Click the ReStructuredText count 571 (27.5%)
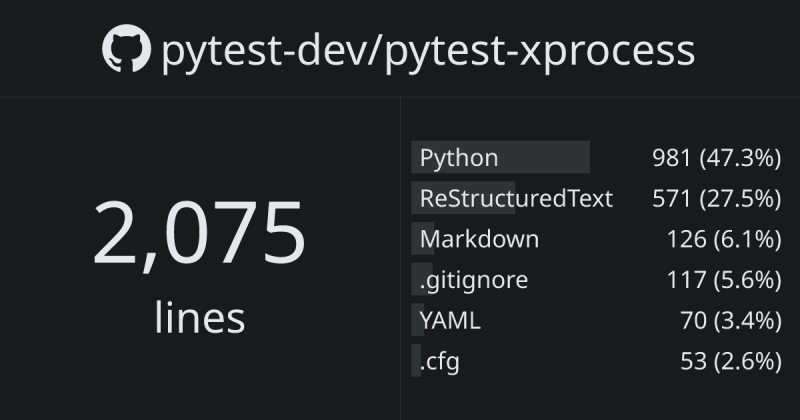The width and height of the screenshot is (800, 420). (717, 199)
